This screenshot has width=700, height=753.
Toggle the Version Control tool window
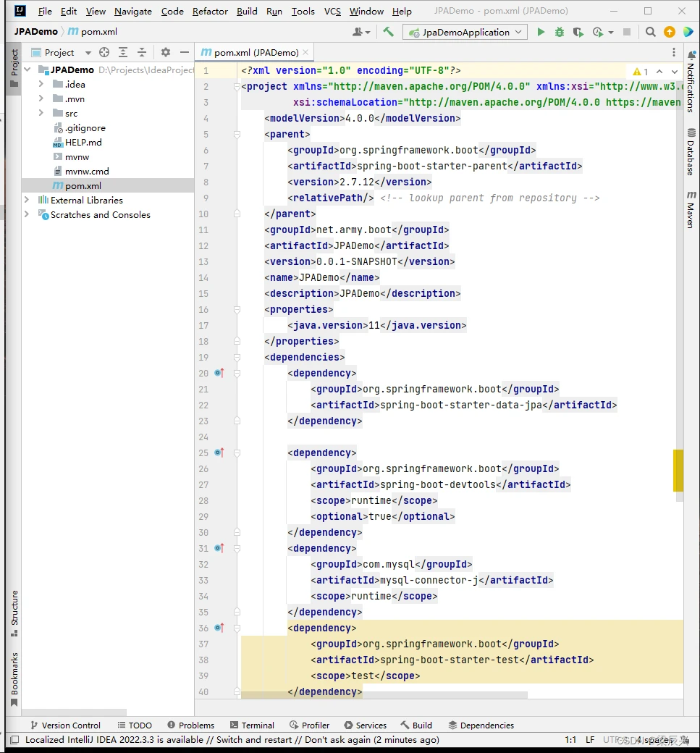pyautogui.click(x=65, y=725)
